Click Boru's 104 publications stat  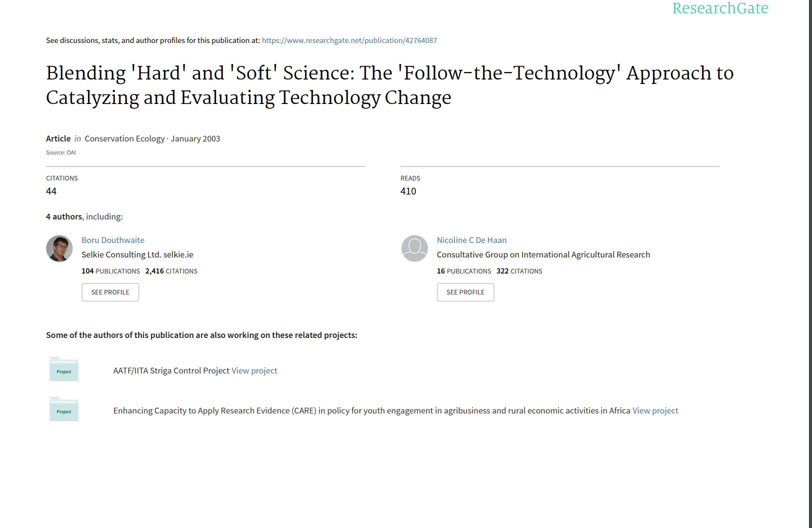coord(110,271)
